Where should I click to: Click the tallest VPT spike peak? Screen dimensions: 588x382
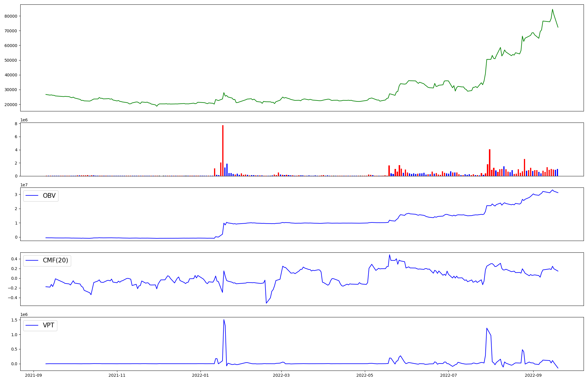pos(224,320)
